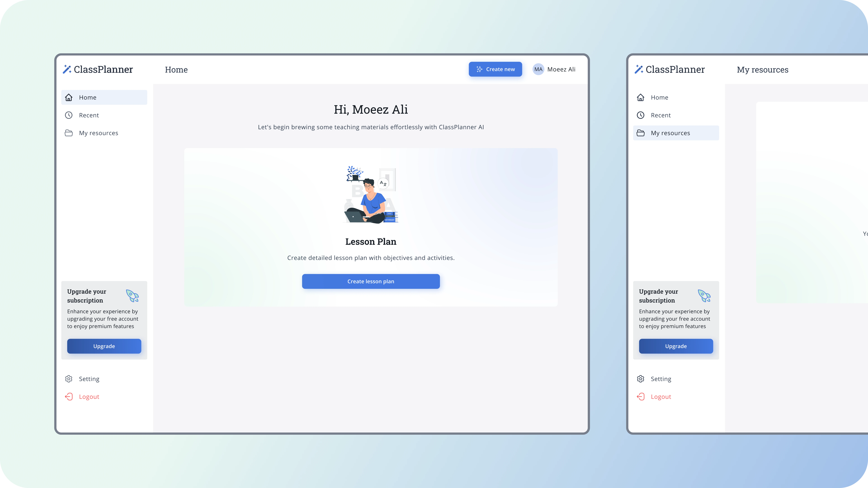
Task: Click "Upgrade your subscription" heading in right window
Action: click(658, 296)
